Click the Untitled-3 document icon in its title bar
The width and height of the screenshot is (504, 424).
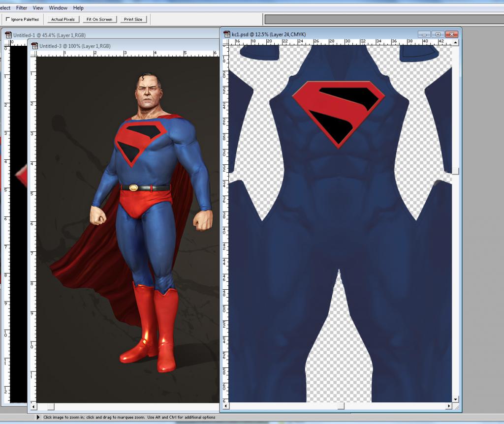pyautogui.click(x=34, y=46)
